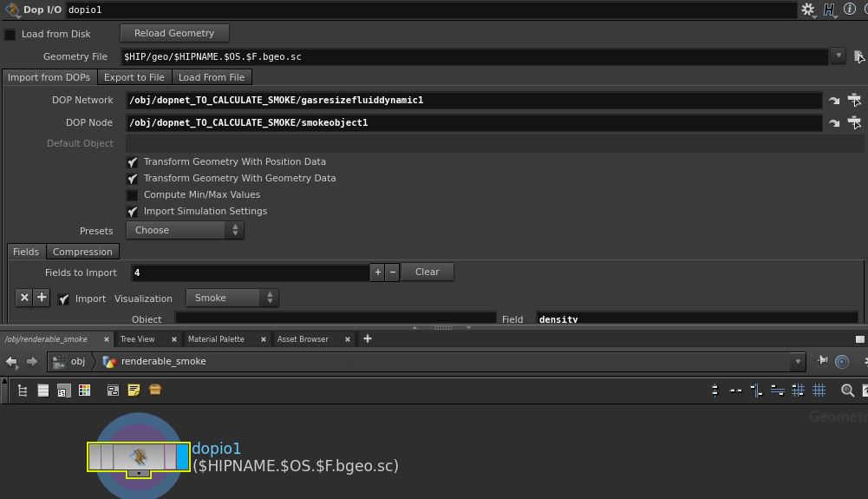Close the Tree View pane tab
The height and width of the screenshot is (499, 868).
(173, 339)
